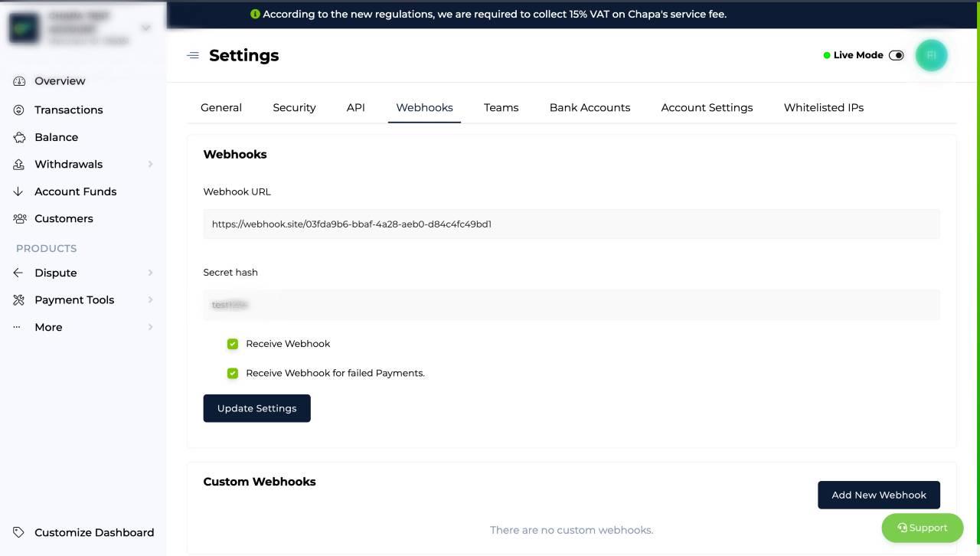Select the Customers icon

pos(19,218)
